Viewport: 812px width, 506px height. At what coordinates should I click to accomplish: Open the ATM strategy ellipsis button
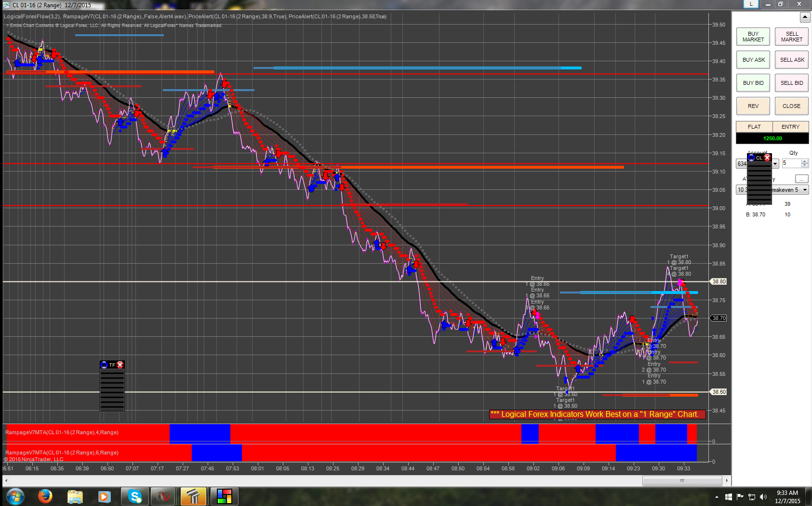click(801, 179)
